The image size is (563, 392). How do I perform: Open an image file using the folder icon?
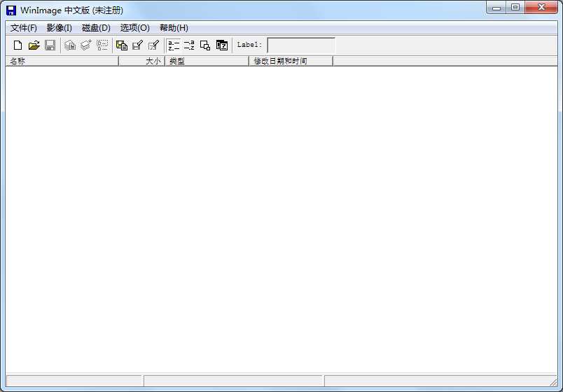pyautogui.click(x=34, y=45)
